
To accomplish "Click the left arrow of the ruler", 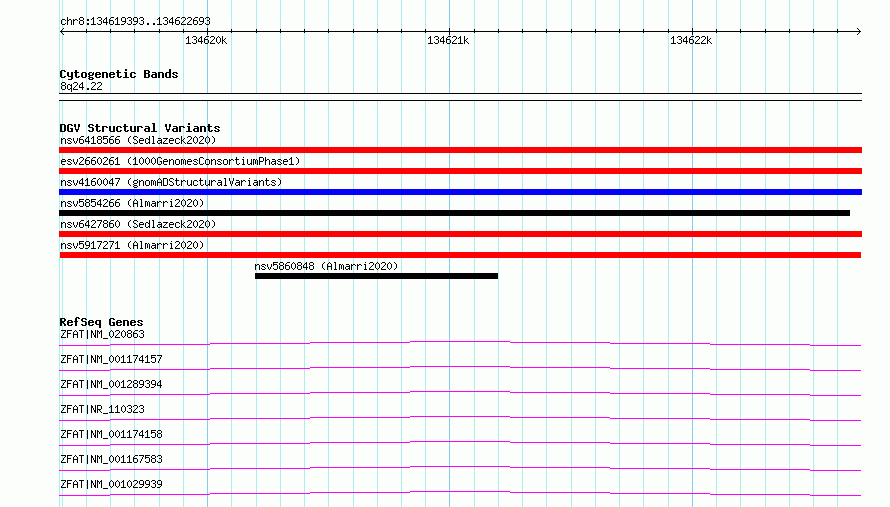I will tap(62, 31).
